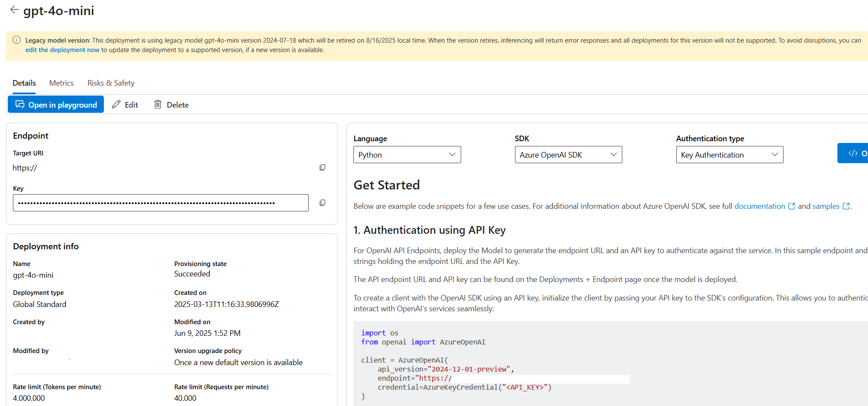
Task: Click the 'Global Standard' deployment type value
Action: tap(40, 304)
